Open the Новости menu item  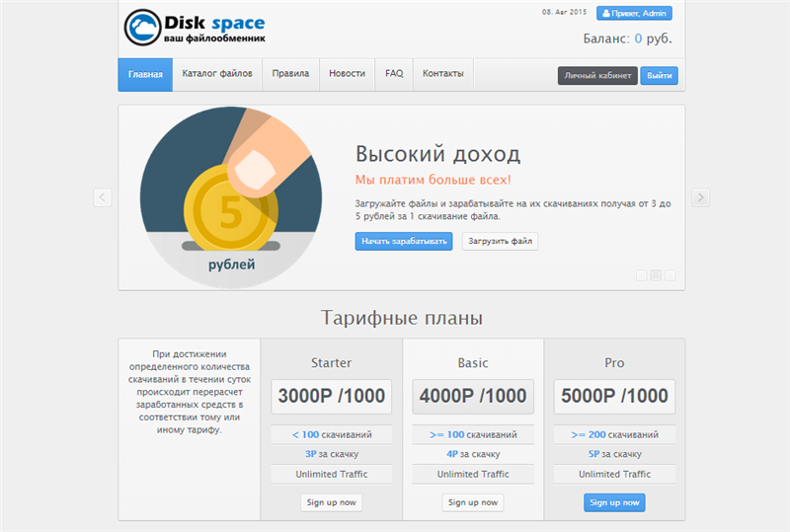[348, 74]
